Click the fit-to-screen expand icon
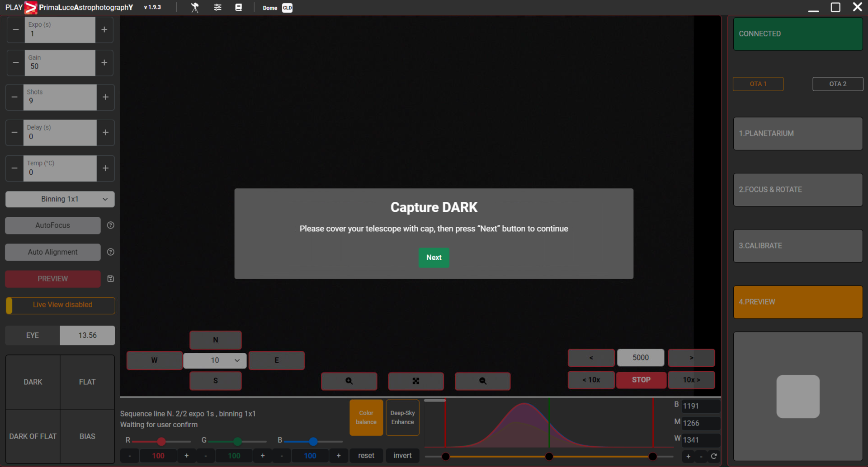 tap(416, 381)
